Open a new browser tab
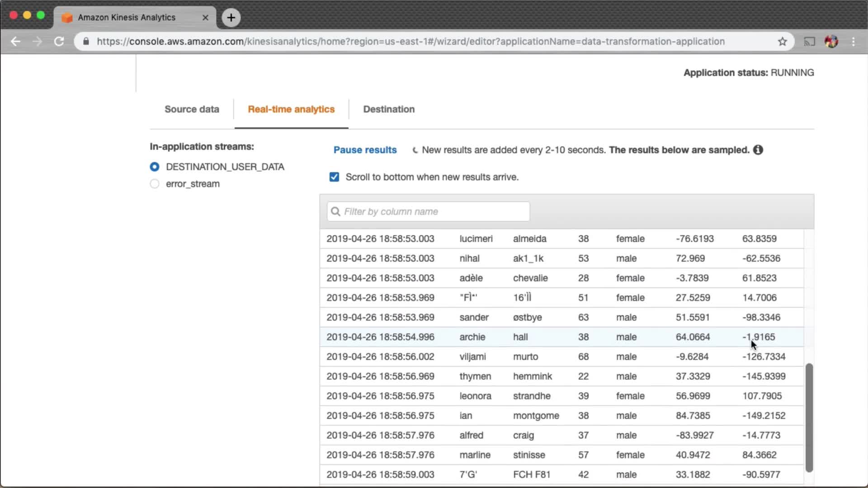The image size is (868, 488). click(x=231, y=18)
